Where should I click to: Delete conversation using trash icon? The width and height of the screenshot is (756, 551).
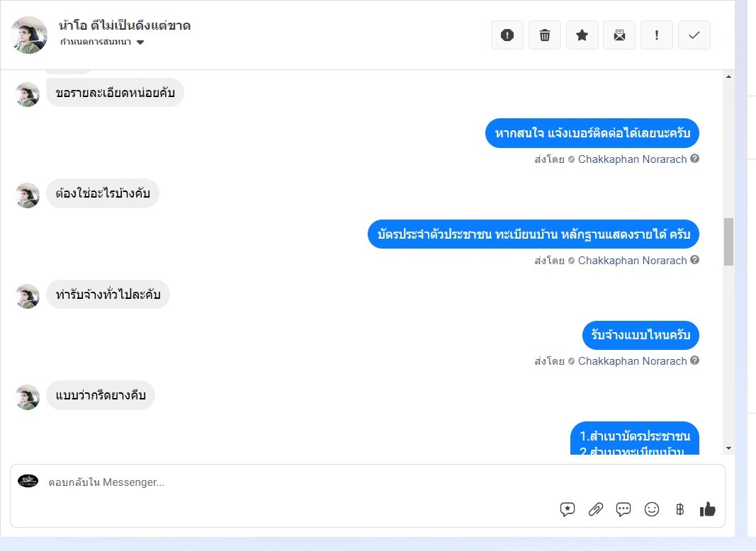coord(544,35)
